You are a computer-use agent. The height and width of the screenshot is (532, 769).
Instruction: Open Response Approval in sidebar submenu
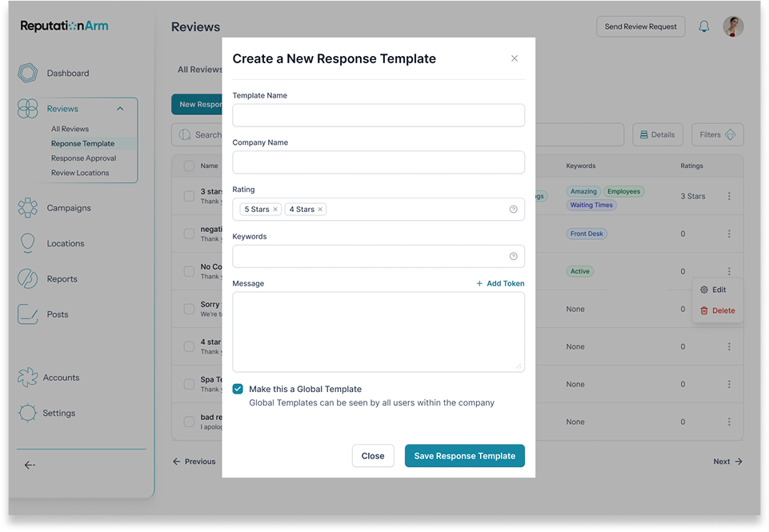(x=83, y=158)
